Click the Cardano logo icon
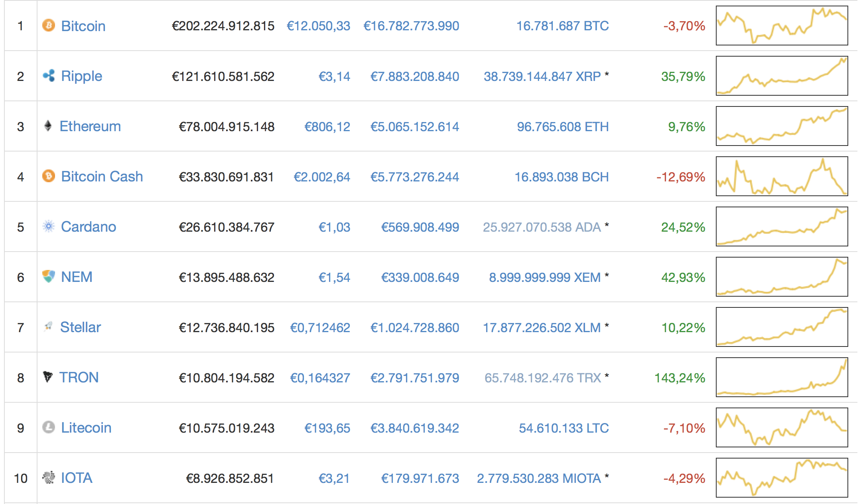This screenshot has width=863, height=504. pos(48,226)
